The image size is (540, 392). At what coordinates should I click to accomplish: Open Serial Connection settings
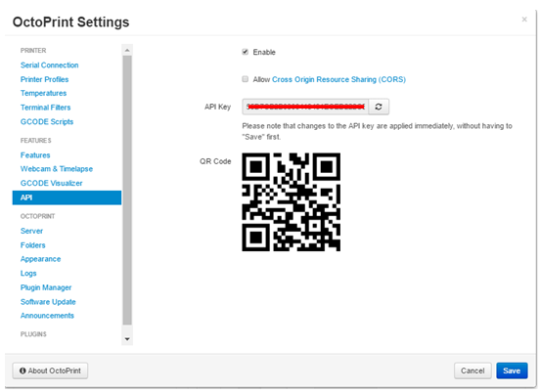(x=50, y=65)
